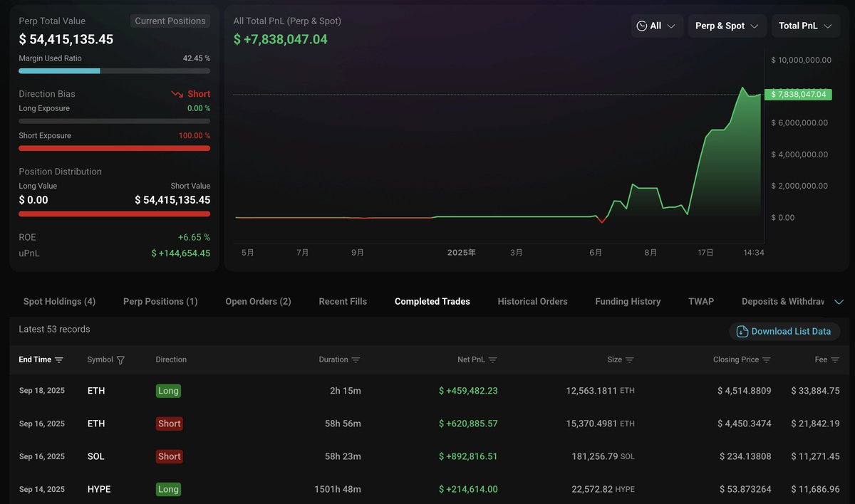Image resolution: width=855 pixels, height=504 pixels.
Task: Open the Total PnL dropdown
Action: coord(805,26)
